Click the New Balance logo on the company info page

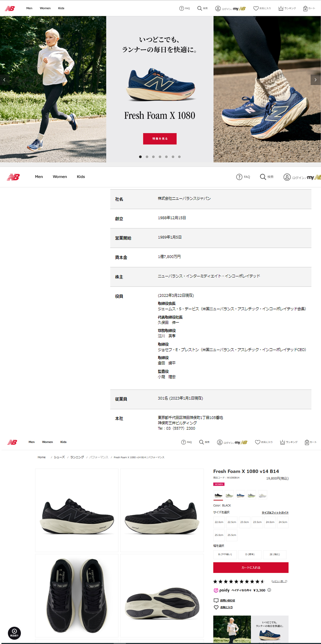13,177
